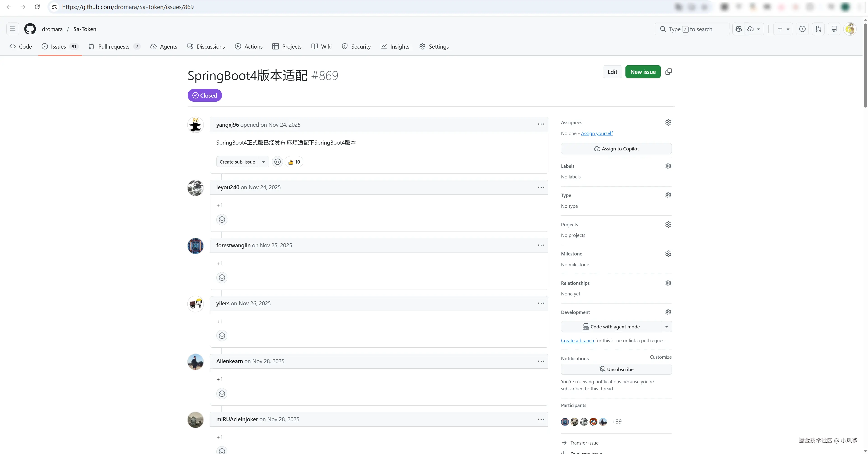Click the Assign yourself link

[x=597, y=133]
